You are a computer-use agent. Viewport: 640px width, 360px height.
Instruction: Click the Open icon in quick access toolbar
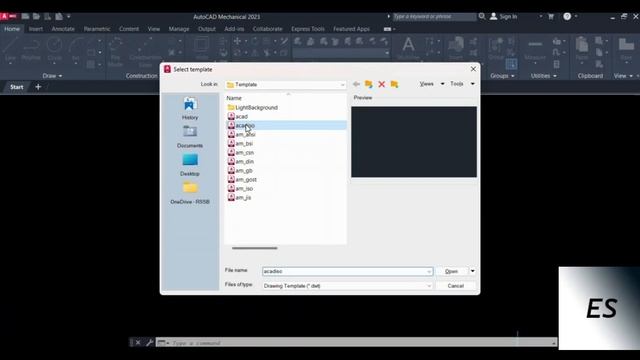coord(36,16)
